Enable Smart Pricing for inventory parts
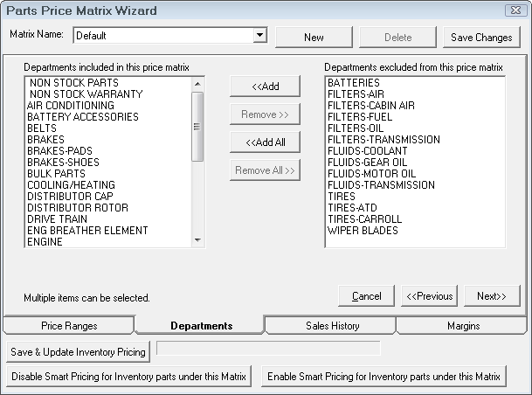The image size is (532, 395). click(x=383, y=377)
